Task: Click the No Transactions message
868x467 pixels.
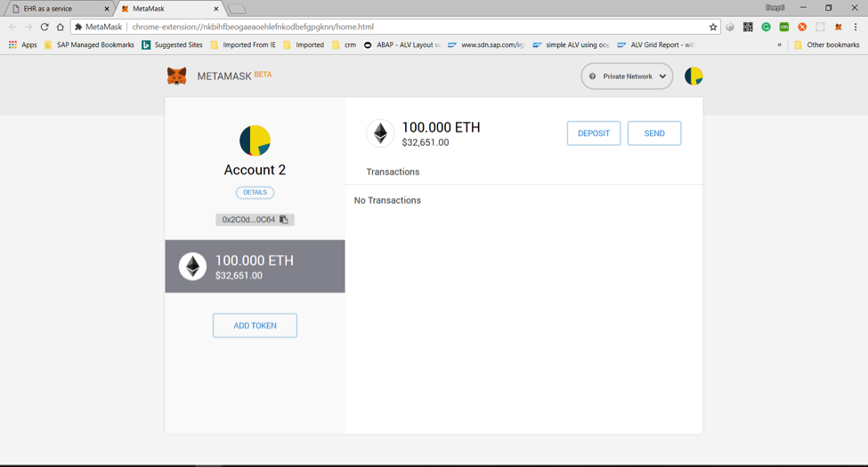Action: (x=387, y=200)
